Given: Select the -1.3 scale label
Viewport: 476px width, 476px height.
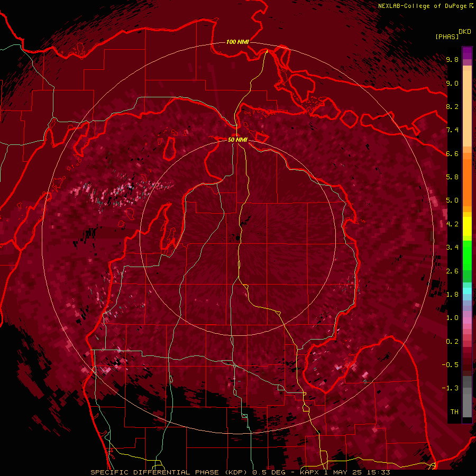Looking at the screenshot, I should click(x=450, y=388).
